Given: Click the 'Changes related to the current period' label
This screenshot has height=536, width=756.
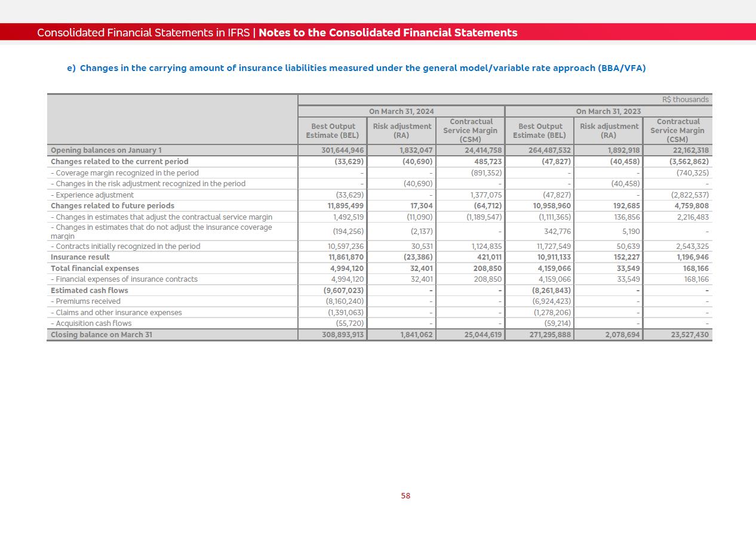Looking at the screenshot, I should [x=119, y=162].
